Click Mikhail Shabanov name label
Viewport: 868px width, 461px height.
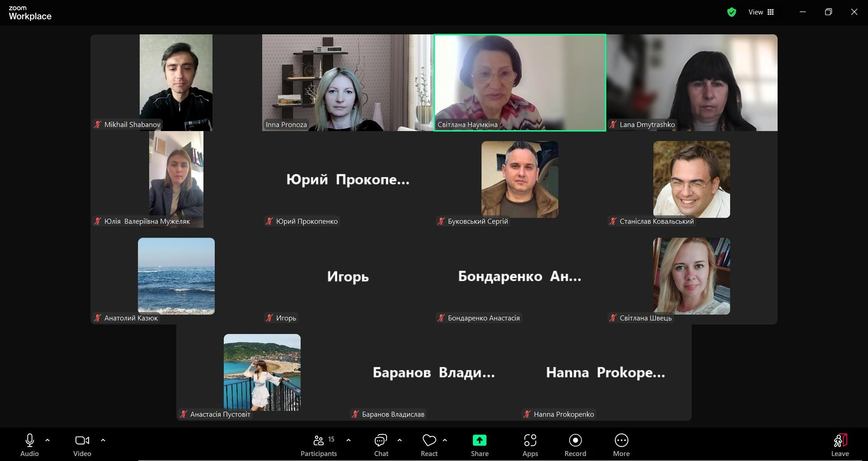pos(132,125)
